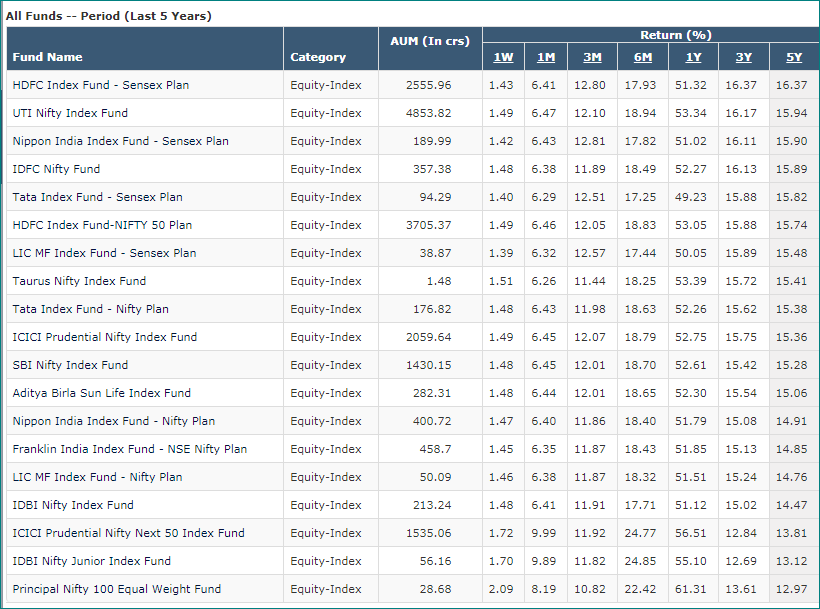Click Equity-Index category in IDBI Nifty Junior row

(x=326, y=561)
